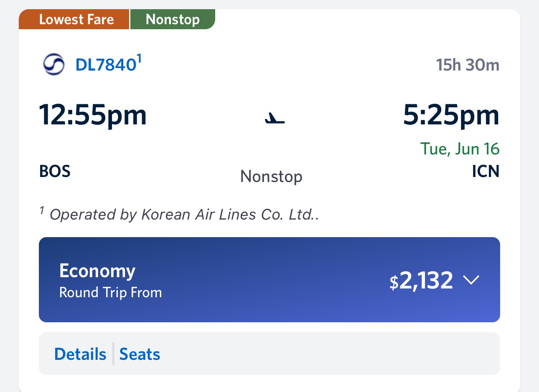Click the Korean Air airline logo
Screen dimensions: 539x392
point(54,64)
